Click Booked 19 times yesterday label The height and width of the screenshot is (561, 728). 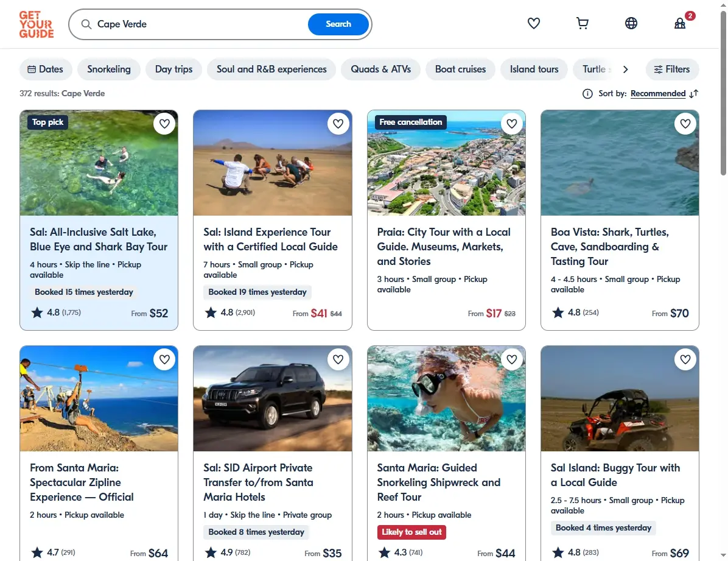pos(257,292)
